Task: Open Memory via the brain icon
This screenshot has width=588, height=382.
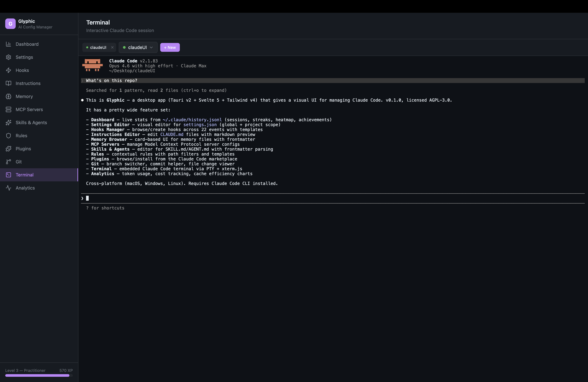Action: (8, 96)
